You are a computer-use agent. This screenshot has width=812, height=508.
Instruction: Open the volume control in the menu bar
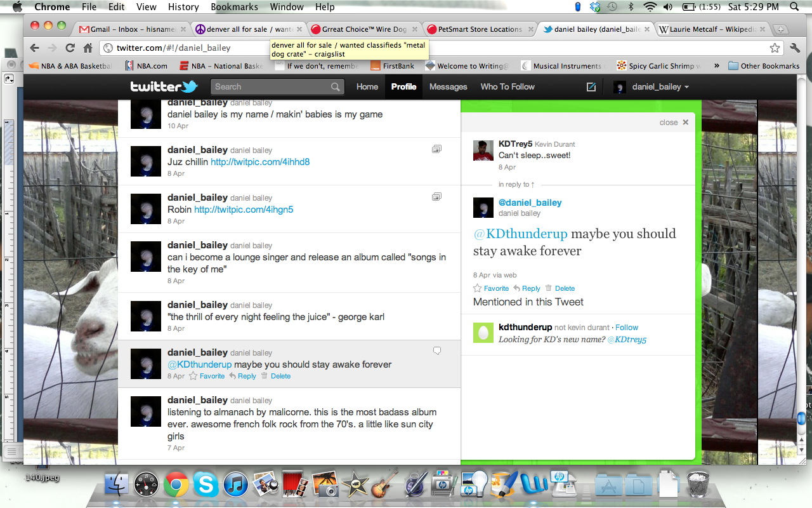click(x=668, y=7)
